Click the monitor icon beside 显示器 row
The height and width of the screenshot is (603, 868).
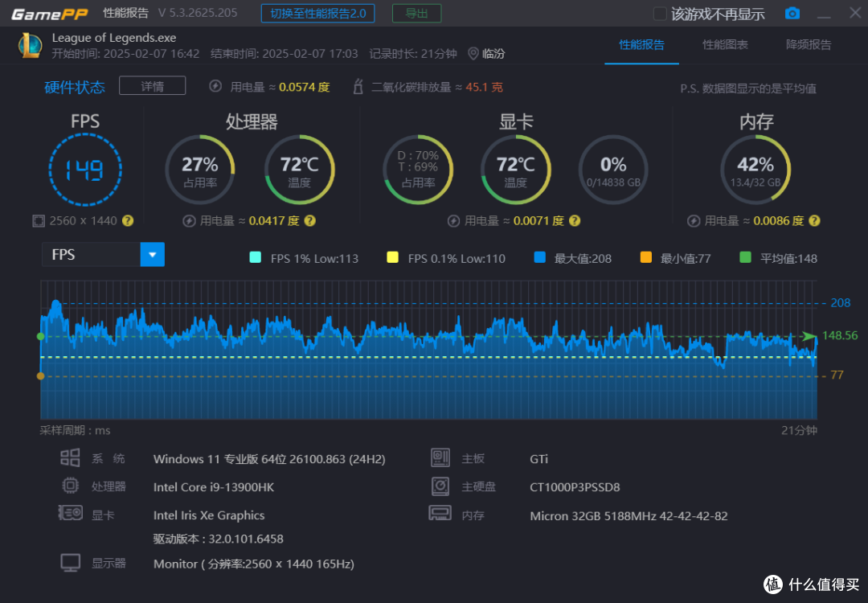tap(70, 563)
